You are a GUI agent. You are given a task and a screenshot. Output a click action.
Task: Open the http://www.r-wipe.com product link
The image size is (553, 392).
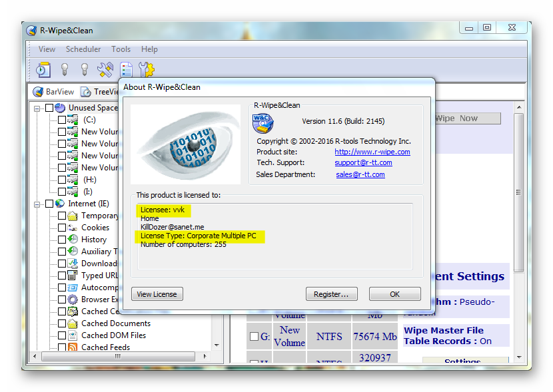click(372, 152)
